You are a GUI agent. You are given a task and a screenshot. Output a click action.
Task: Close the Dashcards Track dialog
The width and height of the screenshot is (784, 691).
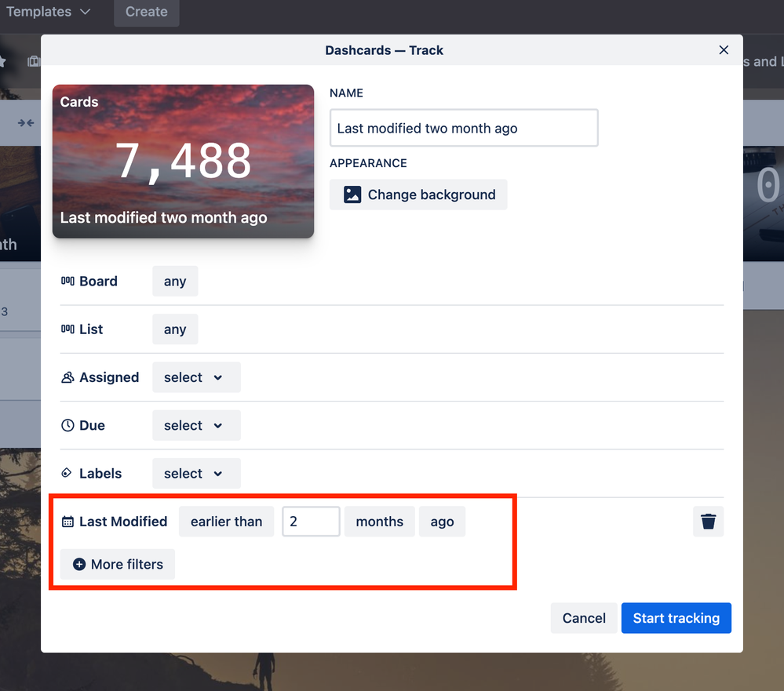pos(723,50)
